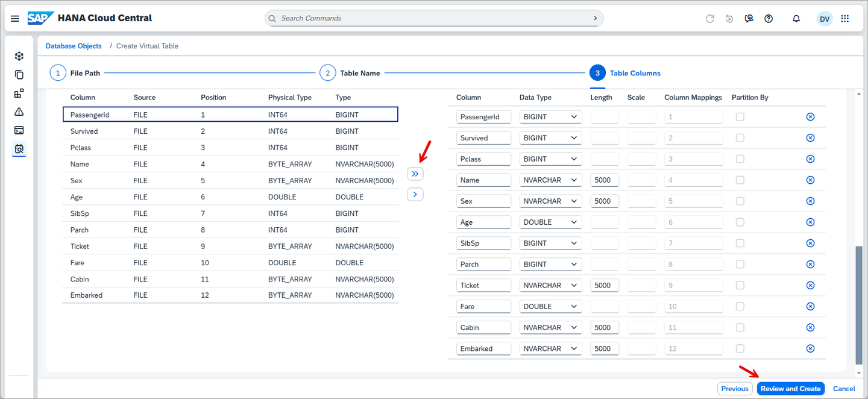Open Data Type dropdown for Parch
Image resolution: width=868 pixels, height=399 pixels.
click(x=550, y=265)
